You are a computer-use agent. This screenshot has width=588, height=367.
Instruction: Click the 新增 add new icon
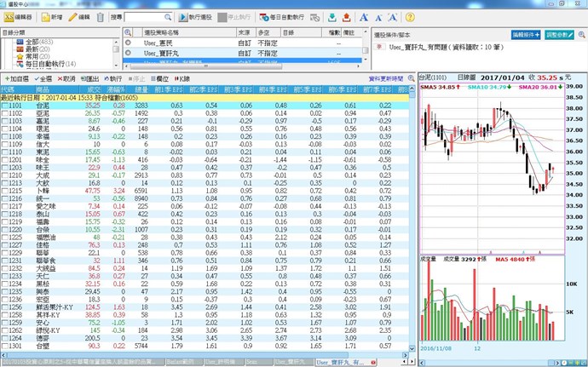tap(50, 16)
